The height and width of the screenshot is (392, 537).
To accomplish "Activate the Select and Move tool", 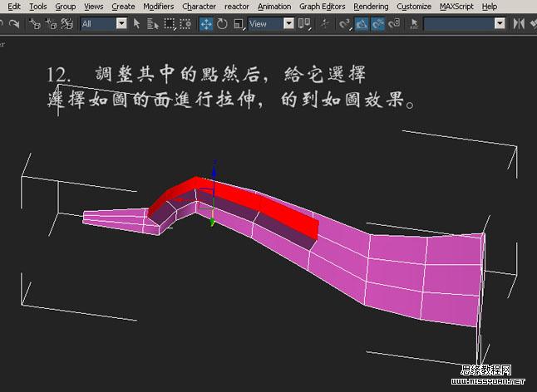I will [206, 24].
